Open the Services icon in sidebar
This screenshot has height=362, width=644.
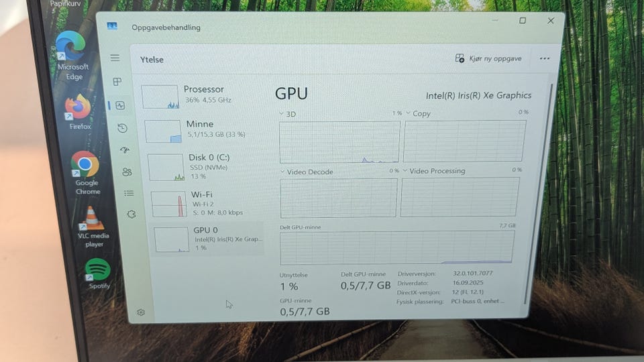(x=131, y=214)
